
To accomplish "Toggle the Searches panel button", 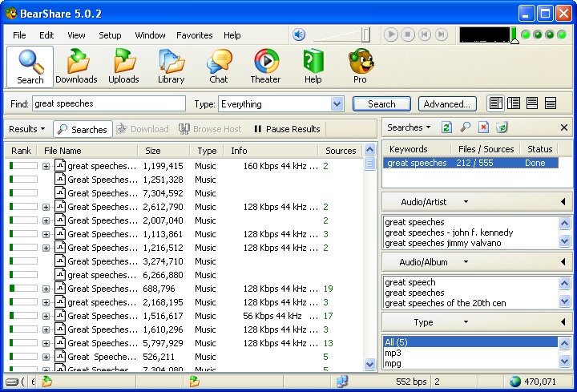I will (83, 129).
